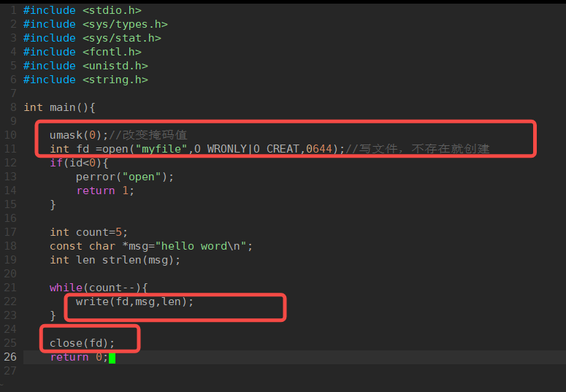Screen dimensions: 566x392
Task: Click line number 18 in gutter
Action: pyautogui.click(x=10, y=246)
